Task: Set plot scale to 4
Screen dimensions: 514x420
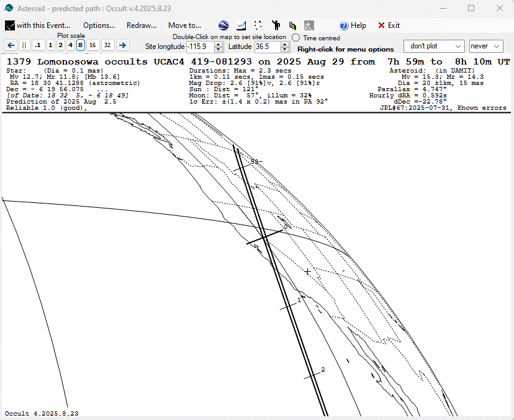Action: 70,45
